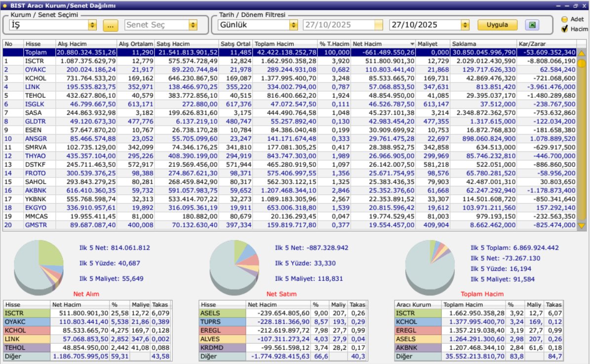Sort by the Kar/Zarar column header
The width and height of the screenshot is (590, 364).
547,44
